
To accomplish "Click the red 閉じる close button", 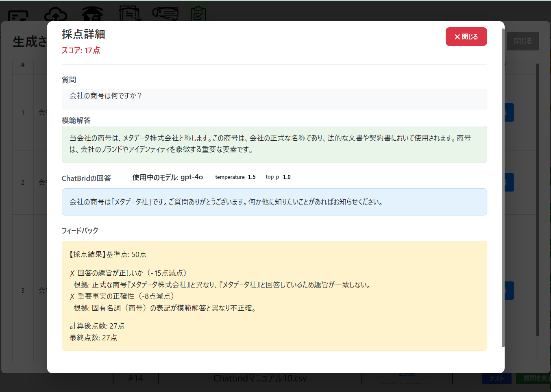I will (466, 37).
